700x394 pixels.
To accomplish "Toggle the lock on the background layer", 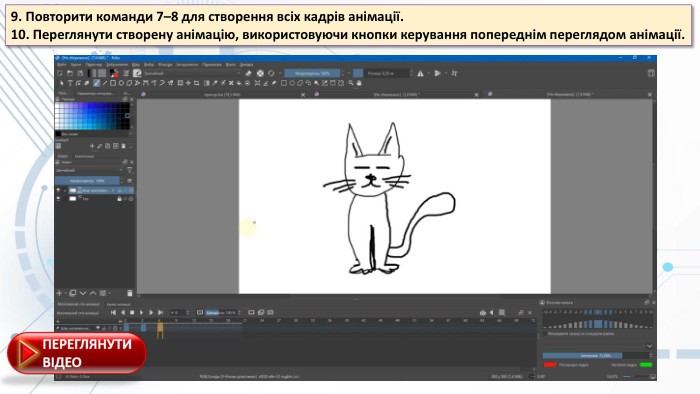I will tap(119, 199).
